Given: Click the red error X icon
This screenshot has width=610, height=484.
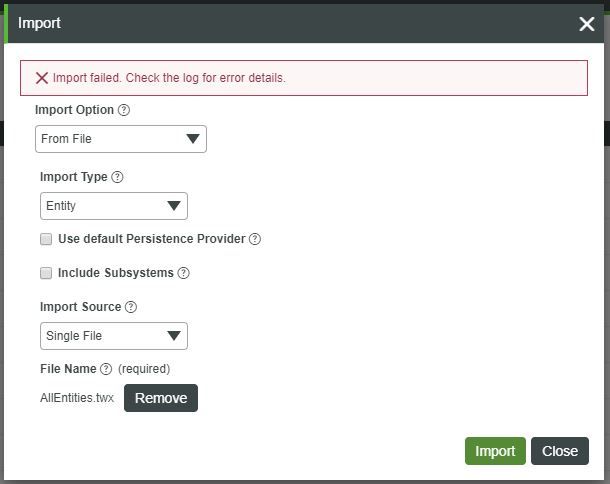Looking at the screenshot, I should [42, 78].
